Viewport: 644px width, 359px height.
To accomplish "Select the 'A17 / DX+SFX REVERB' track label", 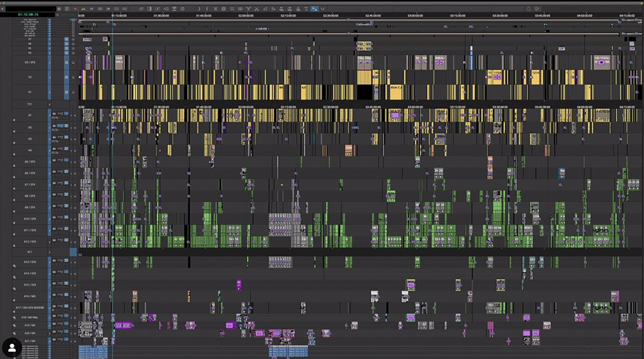I will point(30,308).
